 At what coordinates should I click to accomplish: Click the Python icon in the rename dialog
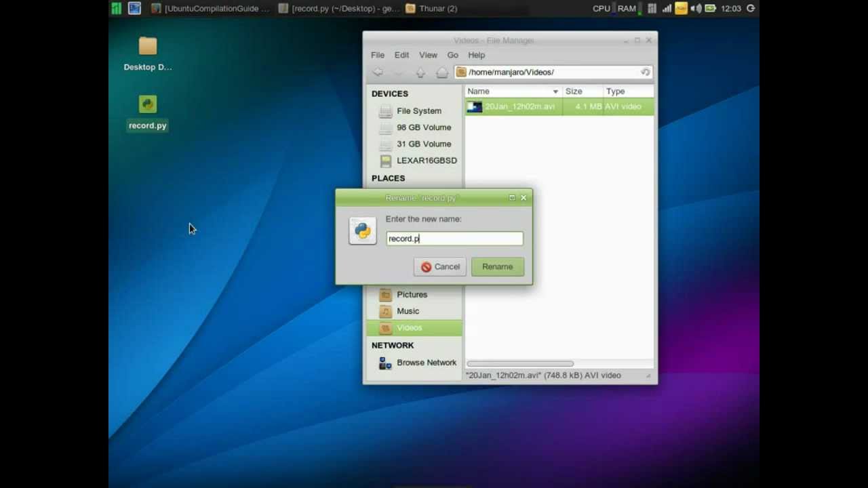coord(363,231)
